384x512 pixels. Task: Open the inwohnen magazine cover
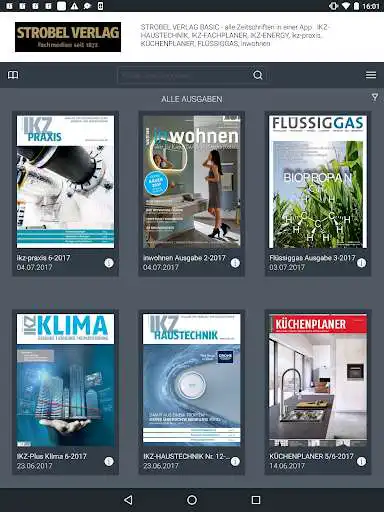pyautogui.click(x=192, y=182)
